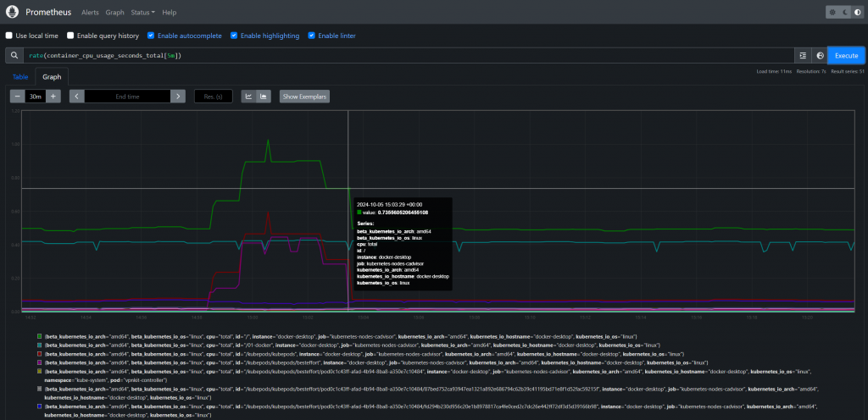Toggle teal legend swatch for id="/01-docker"
868x420 pixels.
point(39,345)
